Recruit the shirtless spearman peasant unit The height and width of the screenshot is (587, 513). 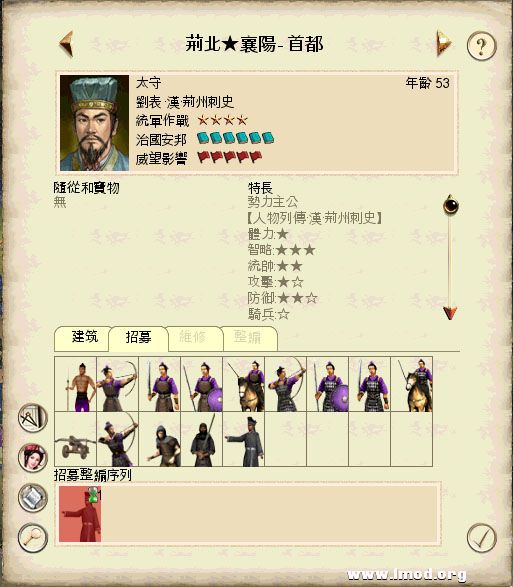(75, 384)
